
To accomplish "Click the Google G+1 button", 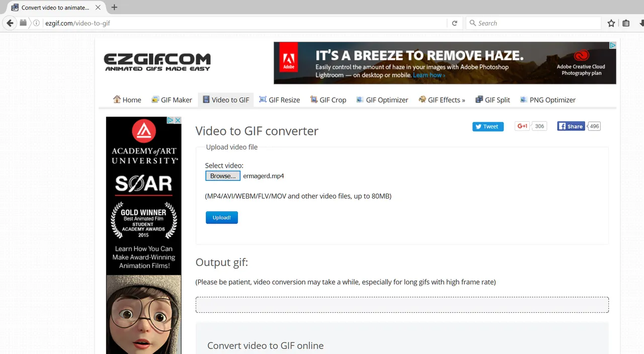I will tap(523, 126).
